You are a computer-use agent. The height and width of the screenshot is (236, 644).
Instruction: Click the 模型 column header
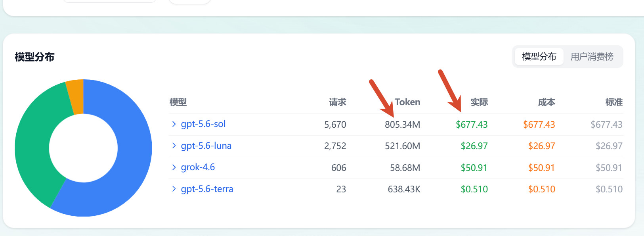178,102
